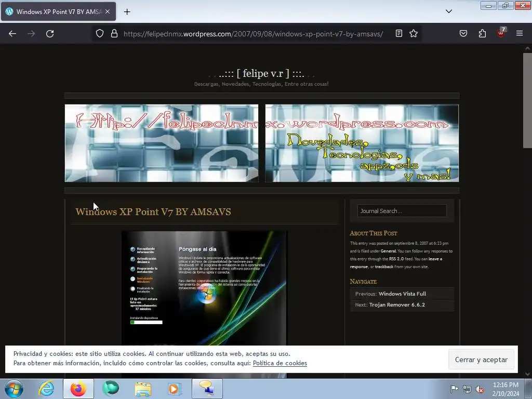Viewport: 532px width, 399px height.
Task: Click the About This Post heading
Action: tap(374, 233)
